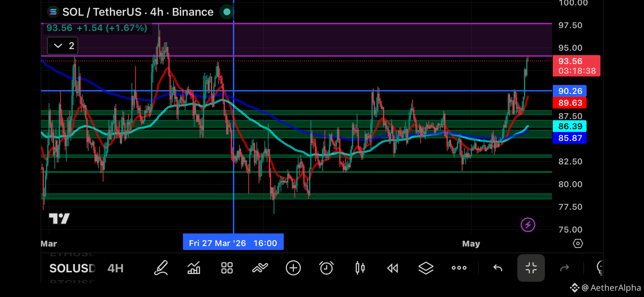Exit fullscreen with the collapse arrows icon
The height and width of the screenshot is (297, 644).
click(531, 268)
